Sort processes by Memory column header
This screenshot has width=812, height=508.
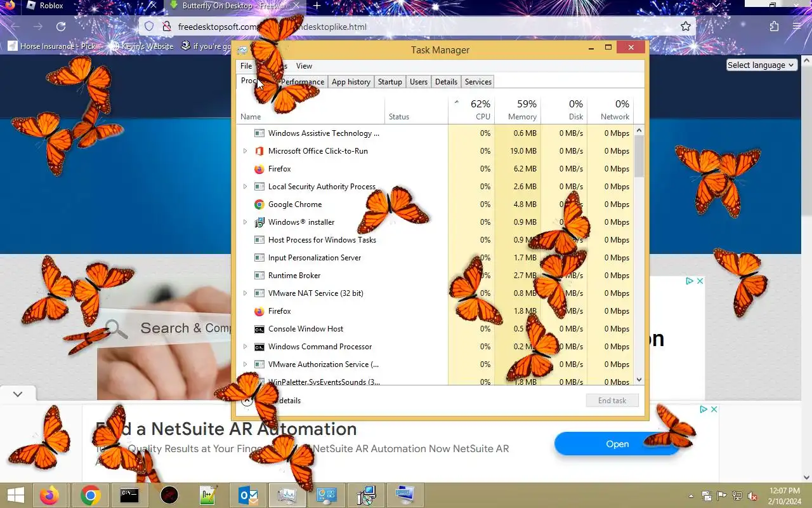pyautogui.click(x=518, y=110)
